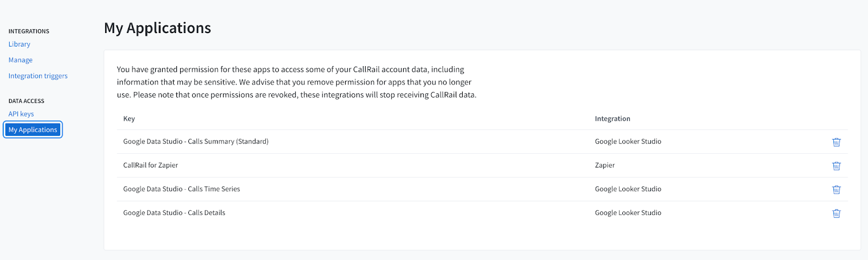868x260 pixels.
Task: Click the CallRail for Zapier key name
Action: pyautogui.click(x=150, y=165)
